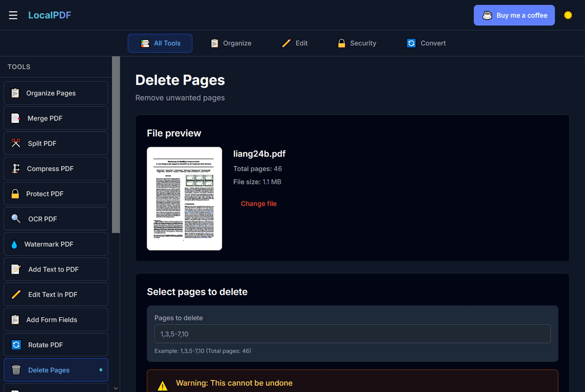Click the Rotate PDF arrows icon
The image size is (585, 392).
pos(16,345)
